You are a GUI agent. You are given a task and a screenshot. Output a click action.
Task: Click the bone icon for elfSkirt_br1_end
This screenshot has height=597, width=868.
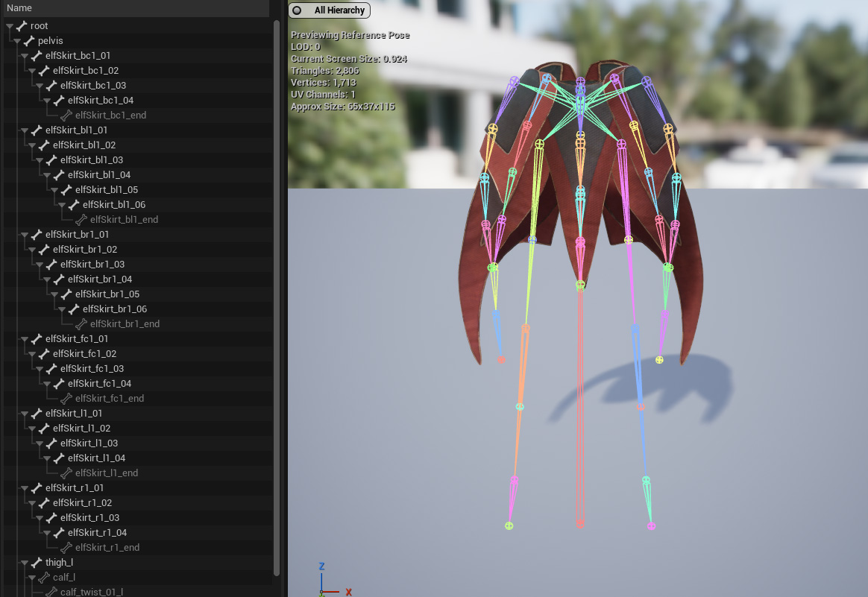81,325
